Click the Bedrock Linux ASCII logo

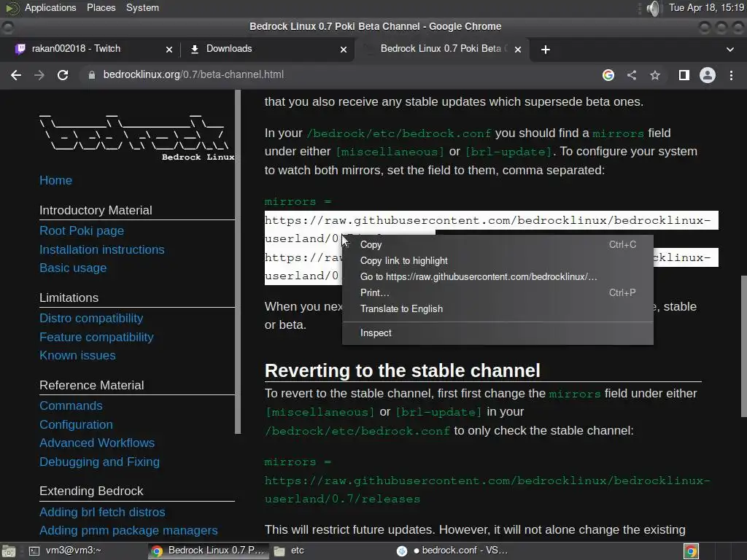click(136, 137)
